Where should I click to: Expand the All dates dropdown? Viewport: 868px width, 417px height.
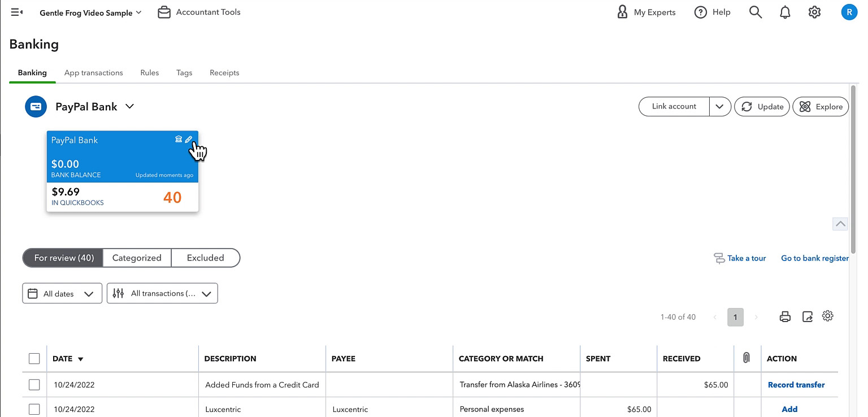[62, 293]
